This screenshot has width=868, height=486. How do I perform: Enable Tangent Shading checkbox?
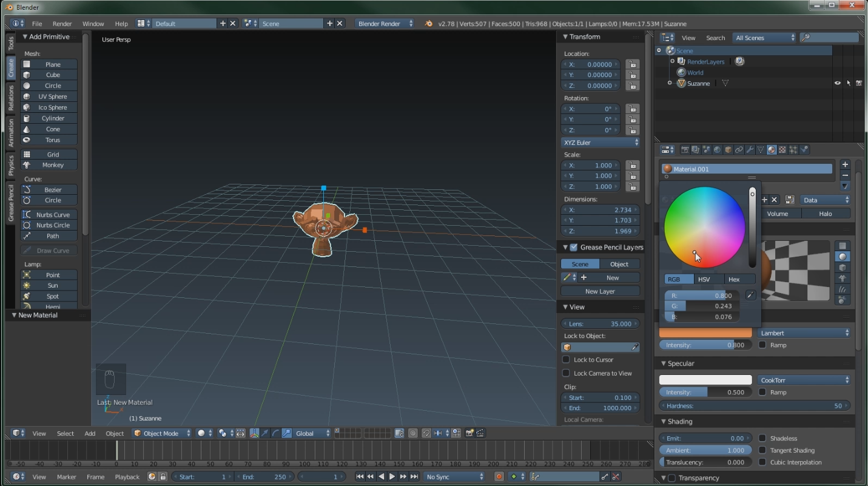pos(762,450)
